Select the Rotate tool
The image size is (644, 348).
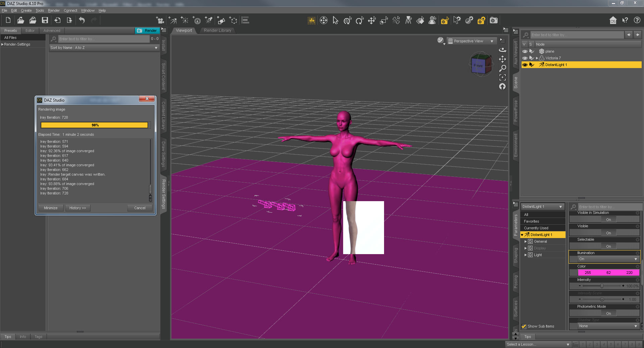coord(360,20)
